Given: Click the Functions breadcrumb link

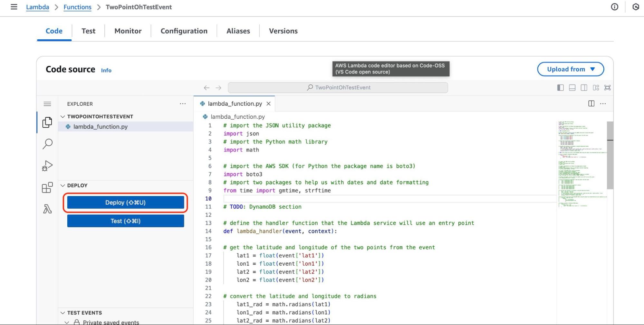Looking at the screenshot, I should coord(77,7).
